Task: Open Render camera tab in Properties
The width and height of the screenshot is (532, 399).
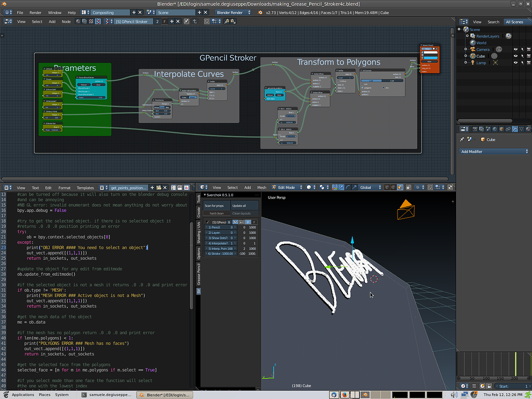Action: (475, 129)
